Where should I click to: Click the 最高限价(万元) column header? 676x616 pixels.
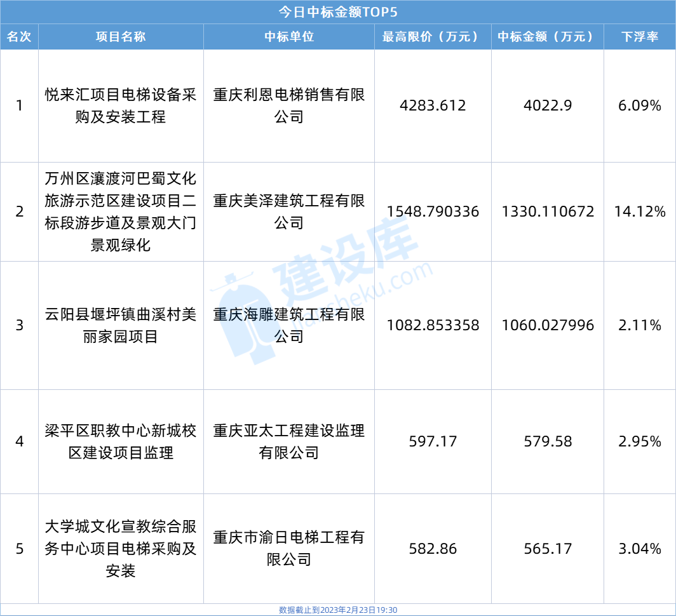433,37
